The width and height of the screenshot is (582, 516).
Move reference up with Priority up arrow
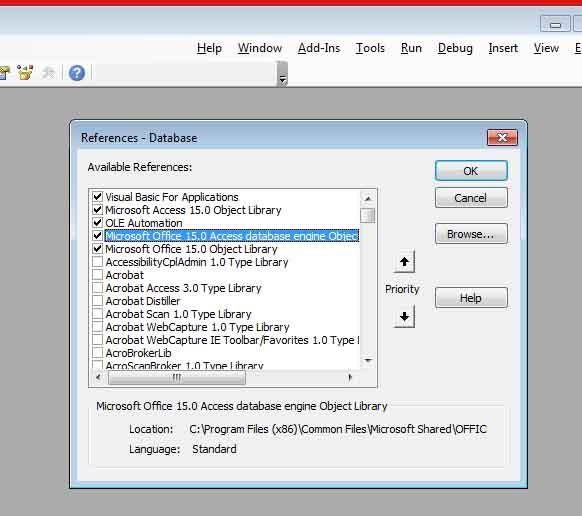404,262
